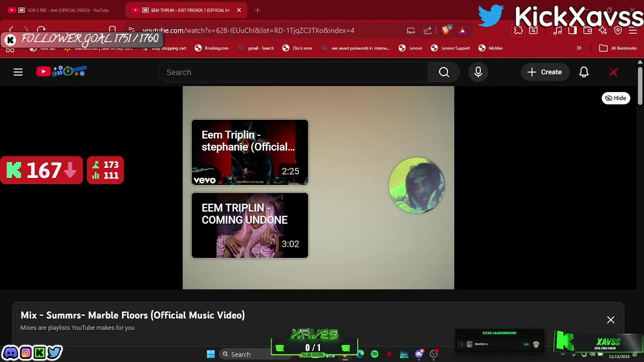Click the bookmark this page icon

click(113, 30)
